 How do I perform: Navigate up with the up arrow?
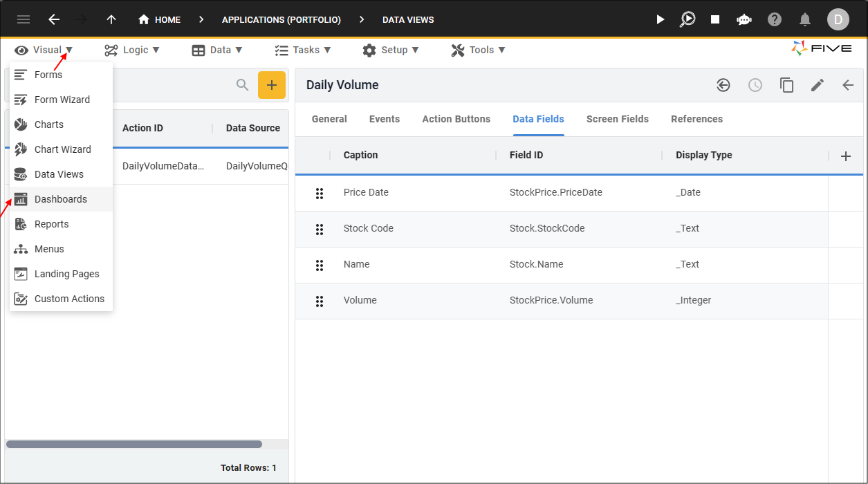pyautogui.click(x=111, y=19)
